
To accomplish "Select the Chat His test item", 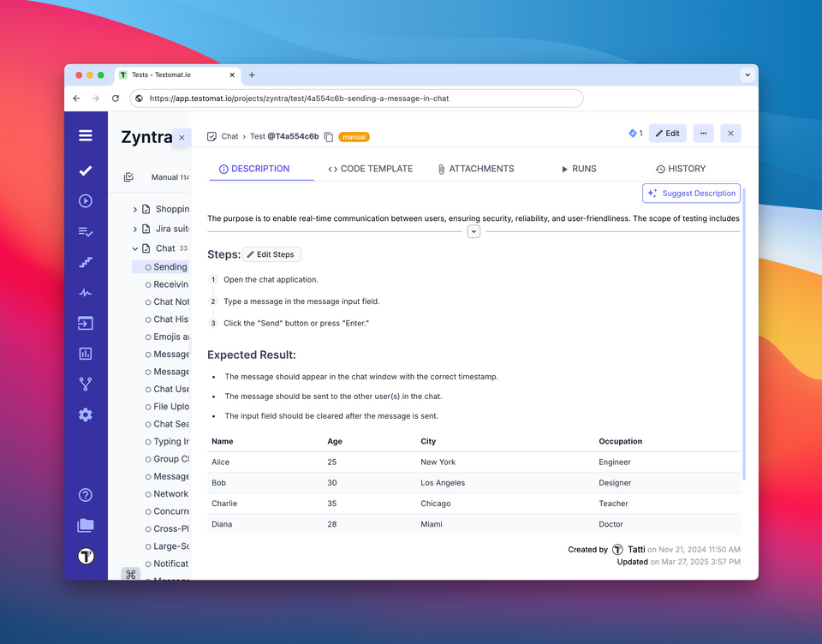I will 167,319.
